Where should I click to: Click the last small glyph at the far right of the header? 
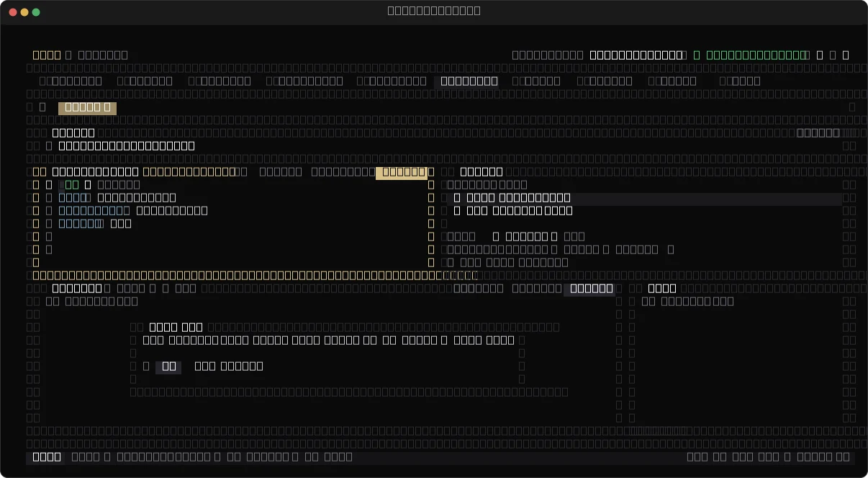tap(846, 55)
